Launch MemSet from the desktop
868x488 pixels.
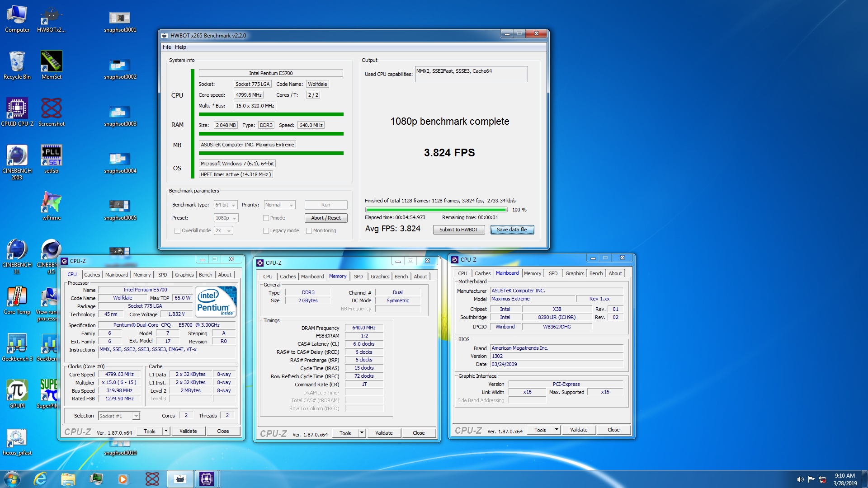[51, 66]
